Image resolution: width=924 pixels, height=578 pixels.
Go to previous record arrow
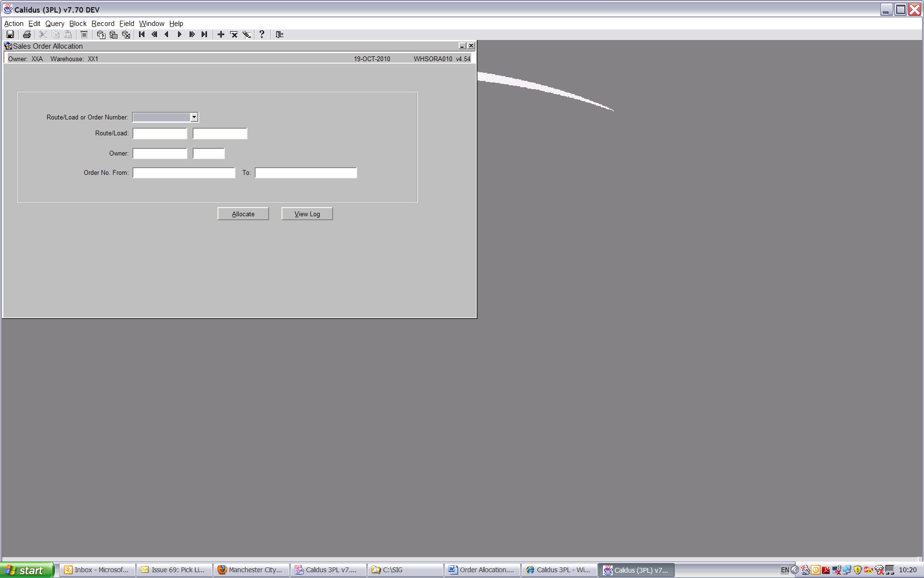coord(167,34)
